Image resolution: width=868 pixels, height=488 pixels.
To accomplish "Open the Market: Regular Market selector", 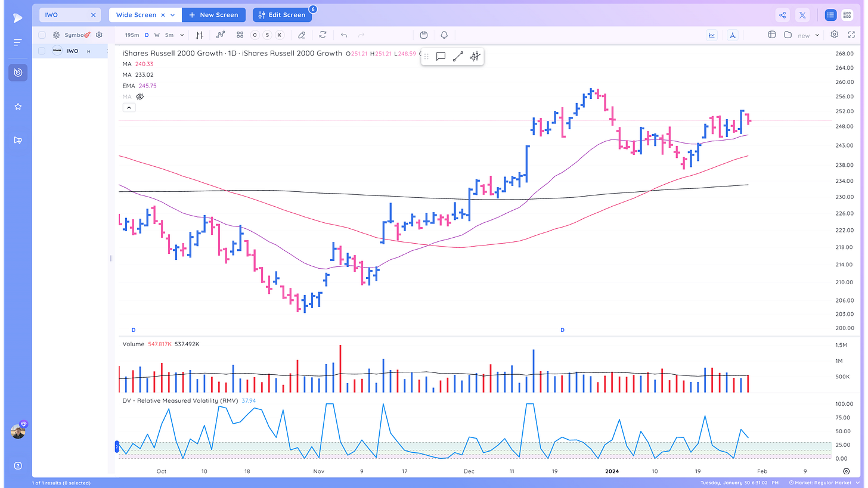I will (823, 483).
